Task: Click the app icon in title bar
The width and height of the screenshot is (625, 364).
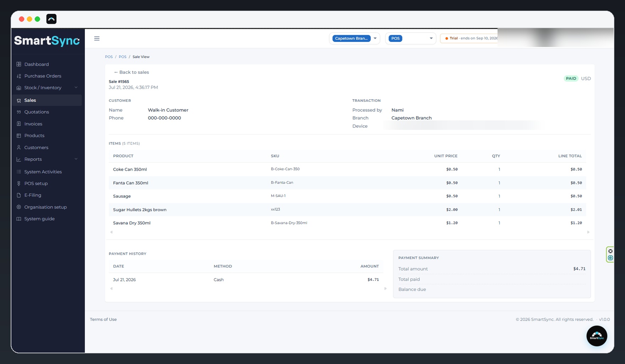Action: coord(51,19)
